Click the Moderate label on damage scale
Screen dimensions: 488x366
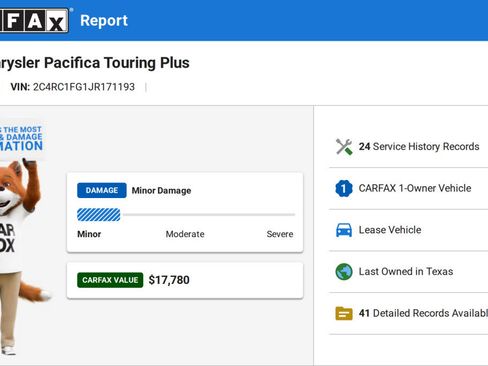pos(185,234)
